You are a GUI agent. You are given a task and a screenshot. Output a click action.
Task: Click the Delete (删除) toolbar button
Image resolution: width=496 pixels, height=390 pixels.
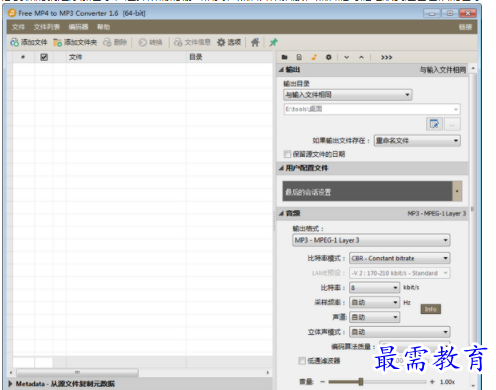coord(115,42)
